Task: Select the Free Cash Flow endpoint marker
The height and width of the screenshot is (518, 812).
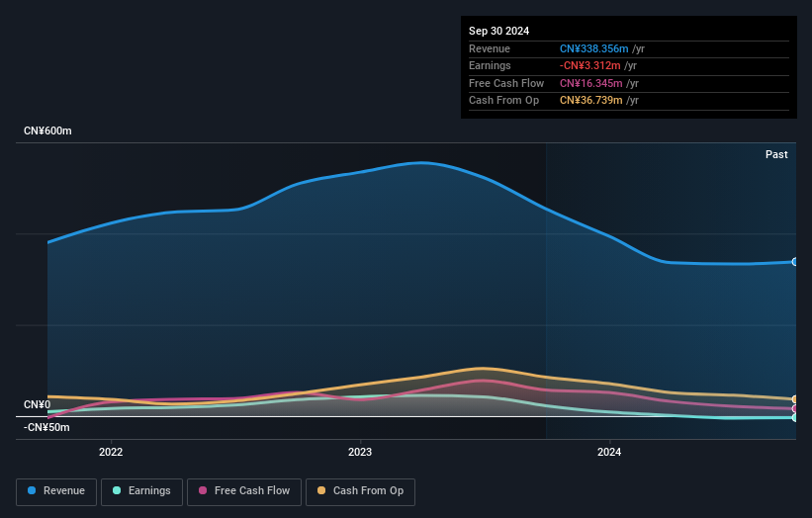Action: [x=795, y=408]
